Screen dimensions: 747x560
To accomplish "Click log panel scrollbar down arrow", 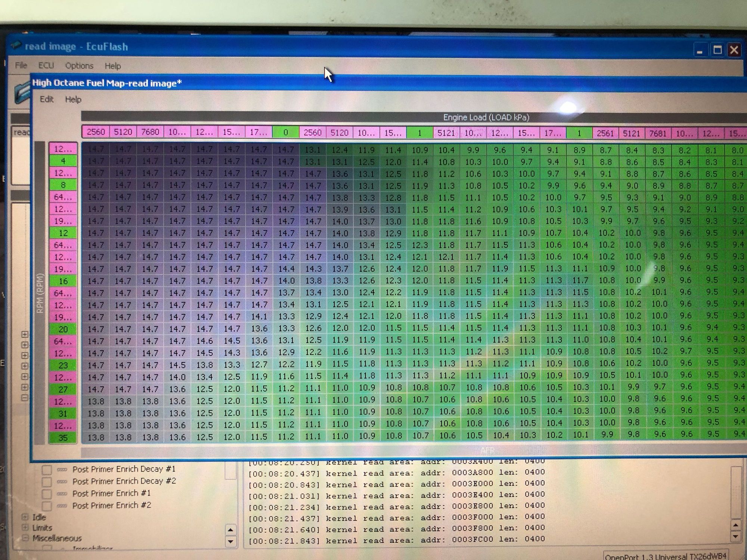I will [x=735, y=536].
